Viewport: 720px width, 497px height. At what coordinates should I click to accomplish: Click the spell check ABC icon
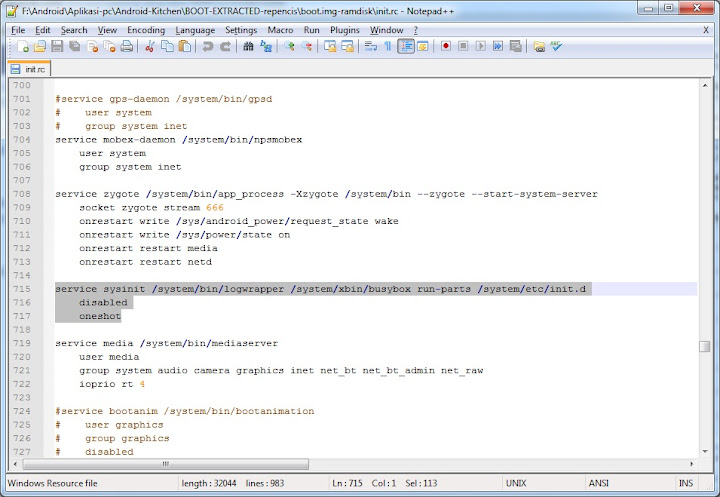pos(556,47)
